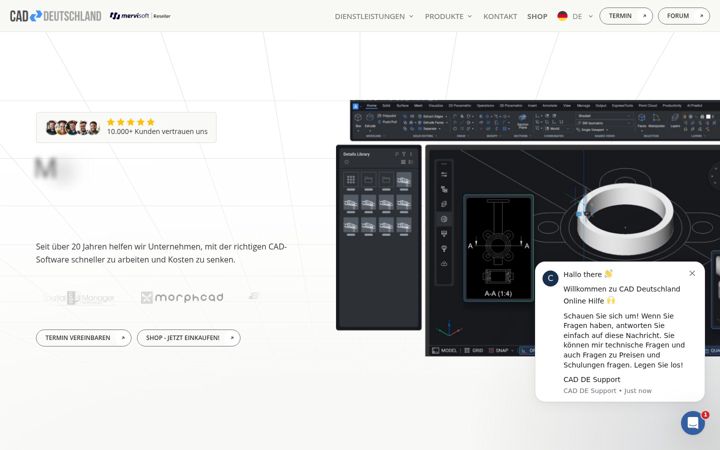Click the Manipulate tool icon
Viewport: 720px width, 450px height.
(657, 120)
